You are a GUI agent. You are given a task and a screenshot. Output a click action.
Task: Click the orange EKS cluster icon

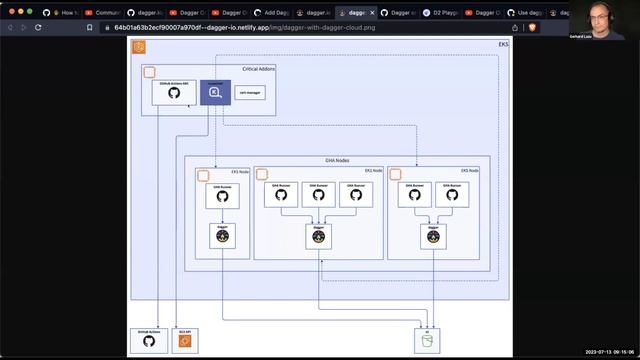139,47
